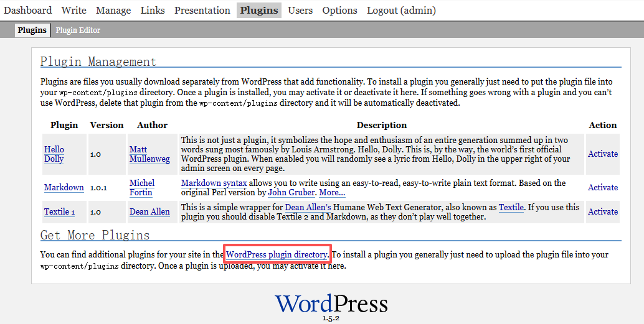The height and width of the screenshot is (324, 644).
Task: Open the Options menu
Action: [339, 10]
